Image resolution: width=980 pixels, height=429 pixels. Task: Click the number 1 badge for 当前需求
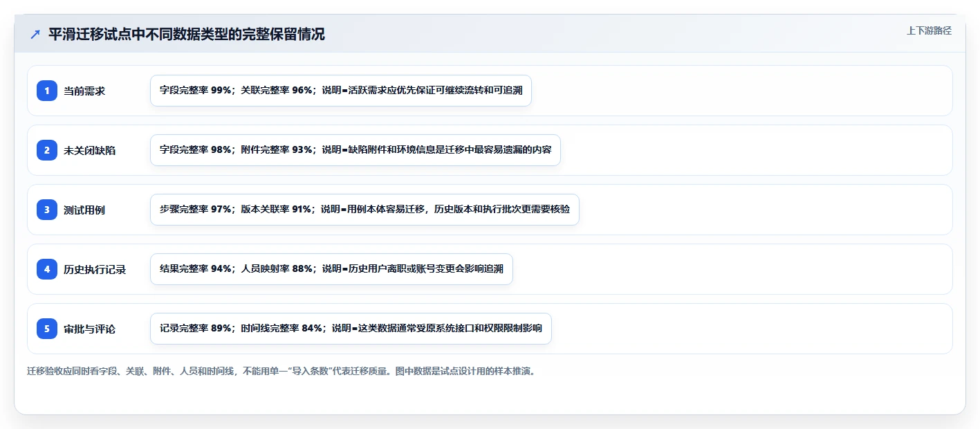47,91
